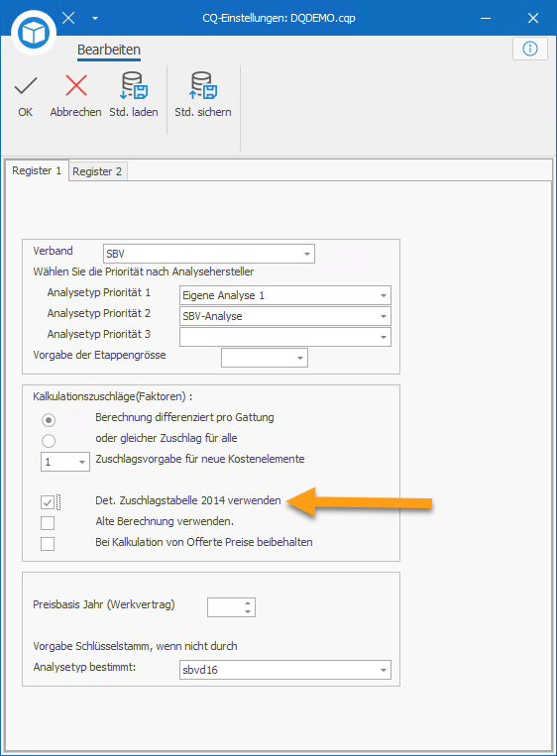Click the blue cube application logo
Screen dimensions: 557x756
coord(34,33)
